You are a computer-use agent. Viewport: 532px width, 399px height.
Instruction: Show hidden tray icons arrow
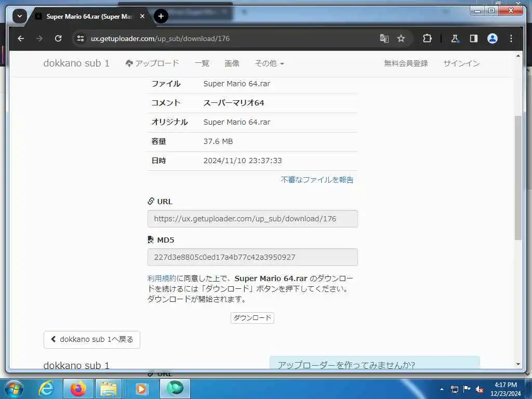tap(442, 389)
